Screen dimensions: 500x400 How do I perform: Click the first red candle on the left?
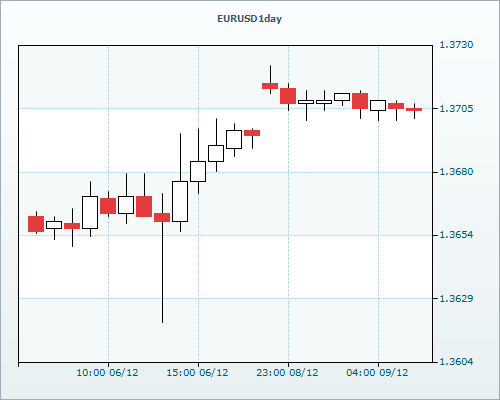point(36,224)
